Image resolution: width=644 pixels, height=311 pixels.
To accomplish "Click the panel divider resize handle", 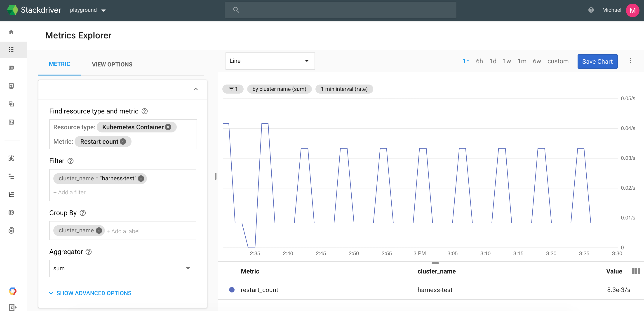I will pyautogui.click(x=215, y=176).
